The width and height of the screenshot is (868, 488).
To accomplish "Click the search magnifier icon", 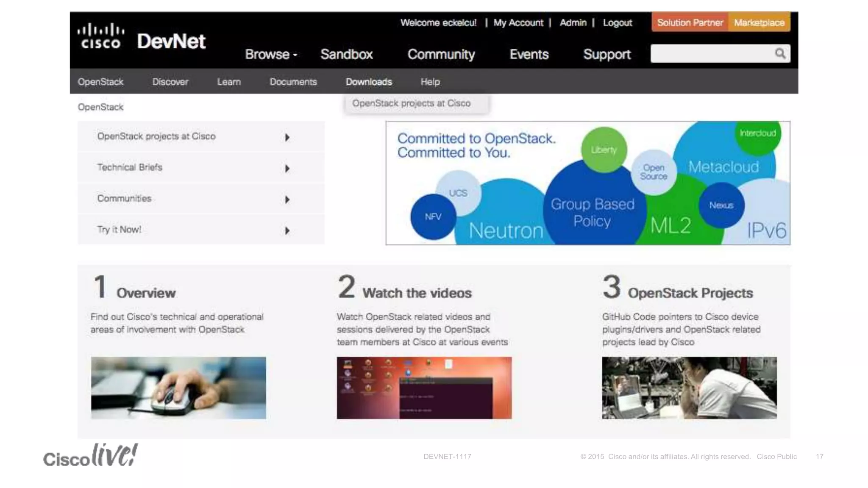I will (x=780, y=54).
